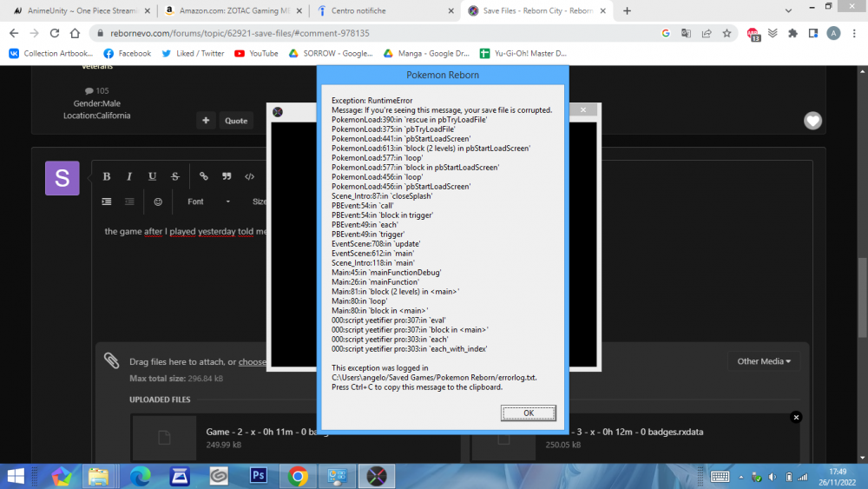
Task: Open the tab search chevron
Action: pyautogui.click(x=788, y=10)
